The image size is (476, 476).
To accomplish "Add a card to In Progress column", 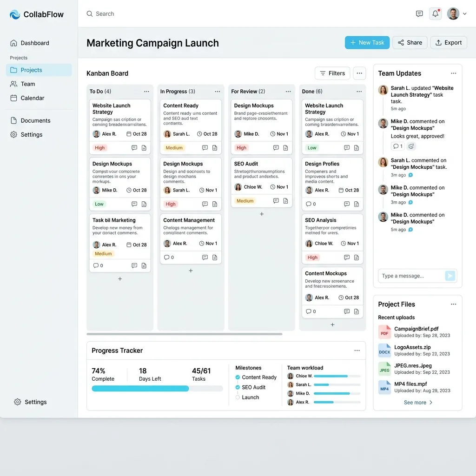I will pyautogui.click(x=191, y=271).
